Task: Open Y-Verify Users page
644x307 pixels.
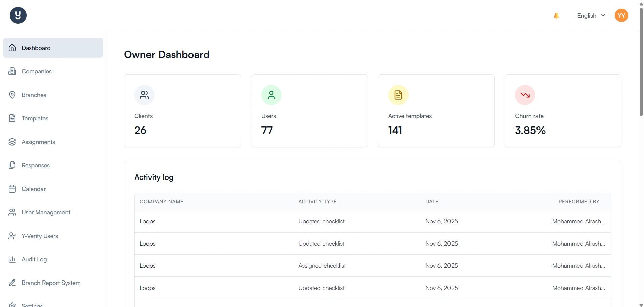Action: click(x=40, y=236)
